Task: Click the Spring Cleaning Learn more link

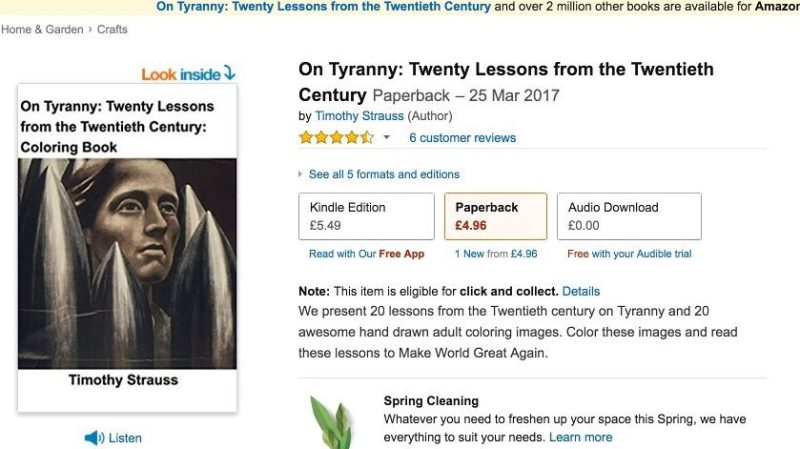Action: (x=580, y=437)
